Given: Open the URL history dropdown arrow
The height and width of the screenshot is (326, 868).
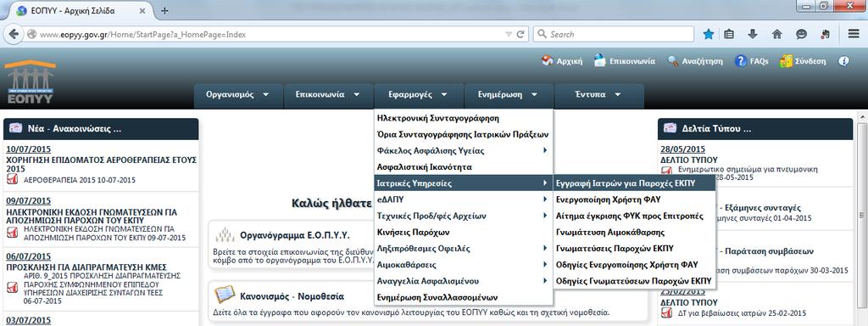Looking at the screenshot, I should [509, 34].
